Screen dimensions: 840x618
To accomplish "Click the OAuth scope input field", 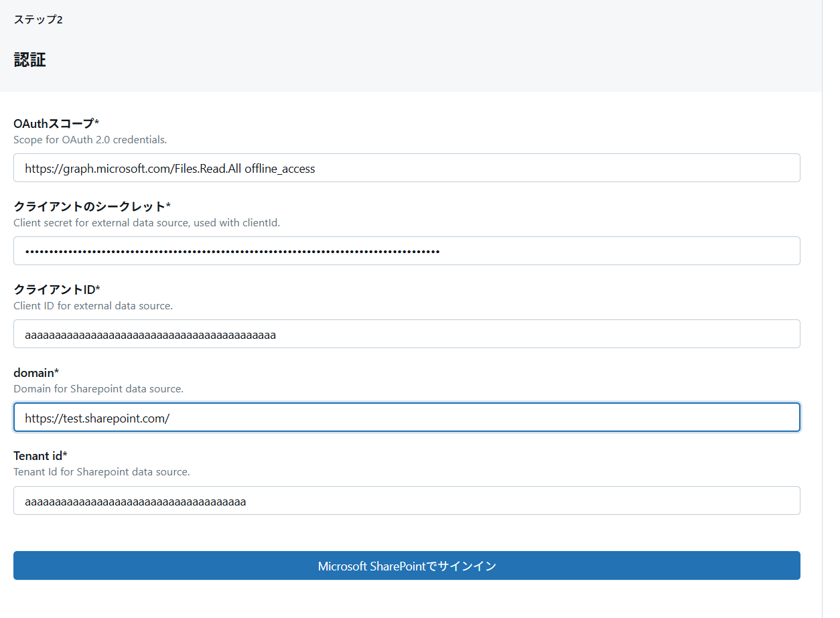I will pos(407,168).
